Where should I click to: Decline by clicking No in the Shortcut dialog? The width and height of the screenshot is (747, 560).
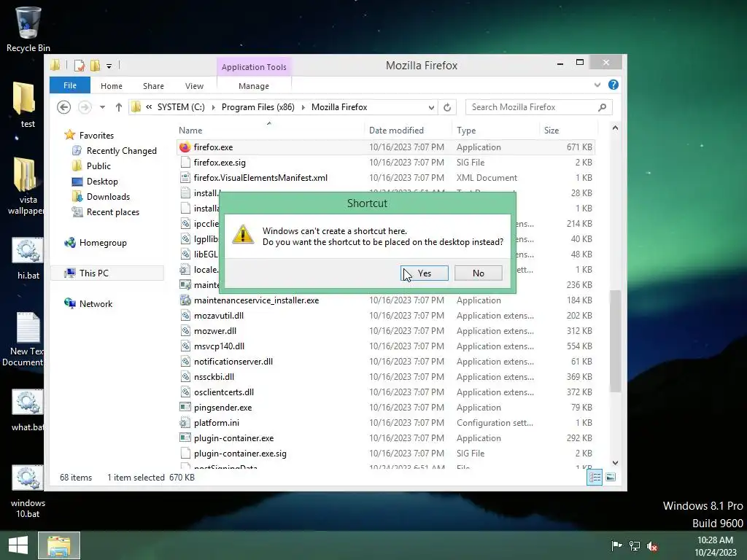point(479,273)
